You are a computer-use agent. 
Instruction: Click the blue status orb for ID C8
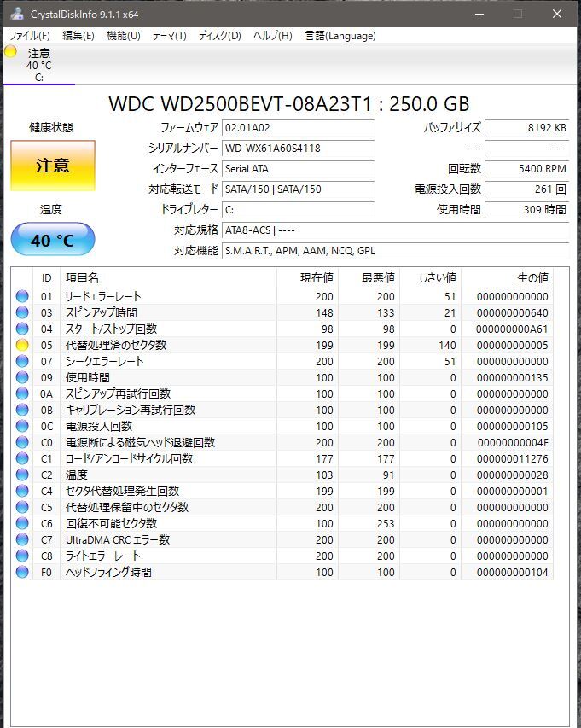(22, 556)
